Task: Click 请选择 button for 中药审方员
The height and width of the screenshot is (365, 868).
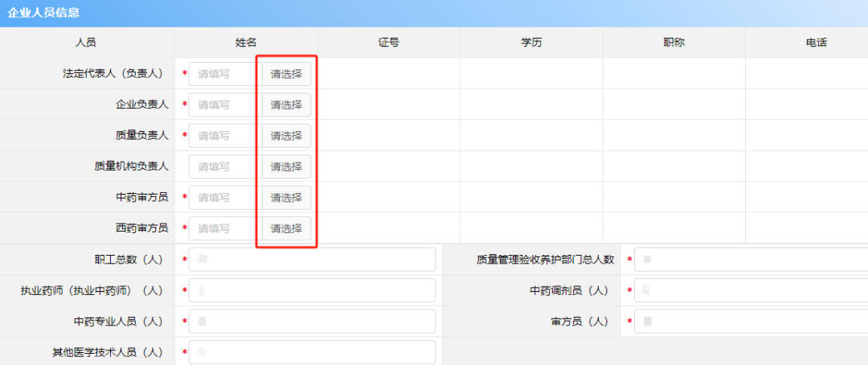Action: pyautogui.click(x=286, y=198)
